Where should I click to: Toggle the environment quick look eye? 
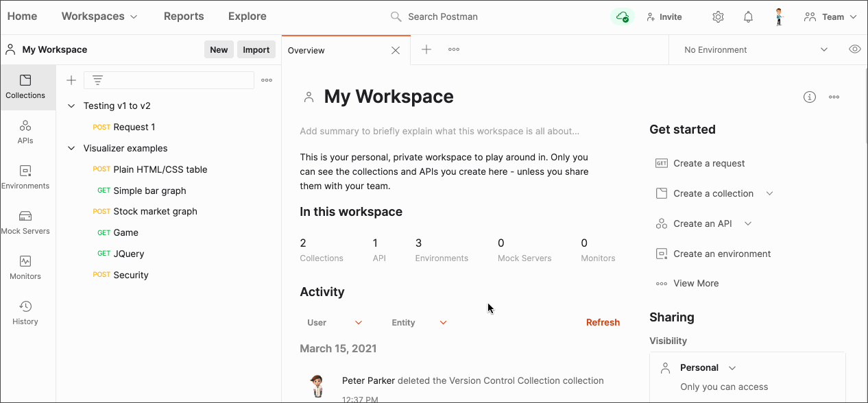tap(855, 49)
